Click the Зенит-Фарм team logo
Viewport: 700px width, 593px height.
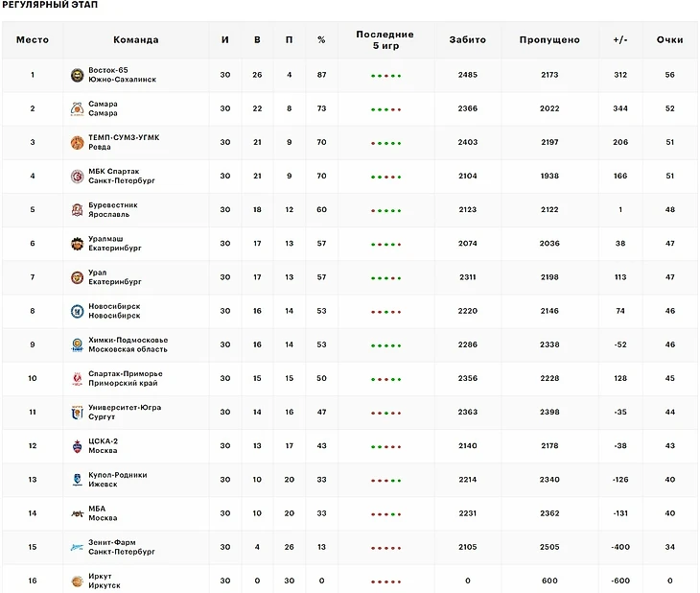pos(77,547)
